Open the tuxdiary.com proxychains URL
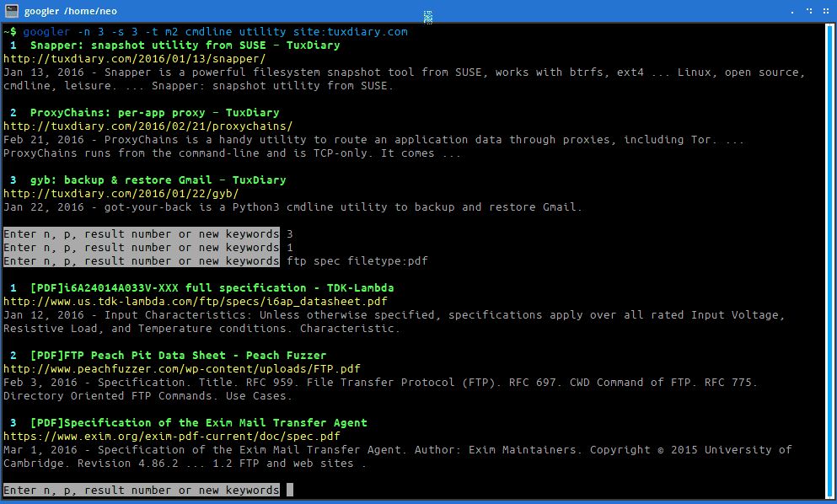This screenshot has height=504, width=837. [148, 126]
